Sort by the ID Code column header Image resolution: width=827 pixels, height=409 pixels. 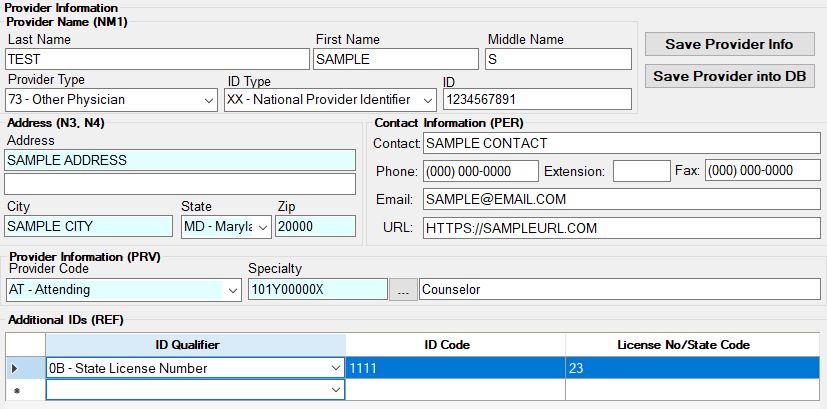456,345
